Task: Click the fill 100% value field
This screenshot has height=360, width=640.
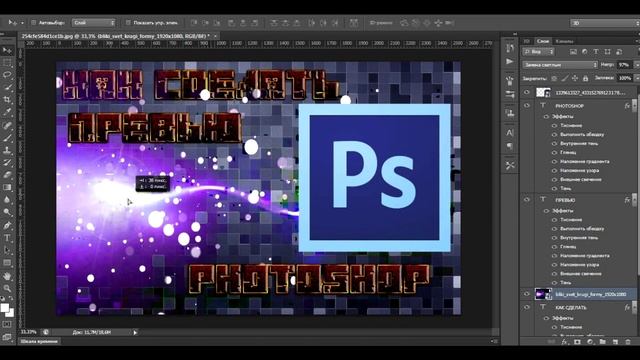Action: [624, 78]
